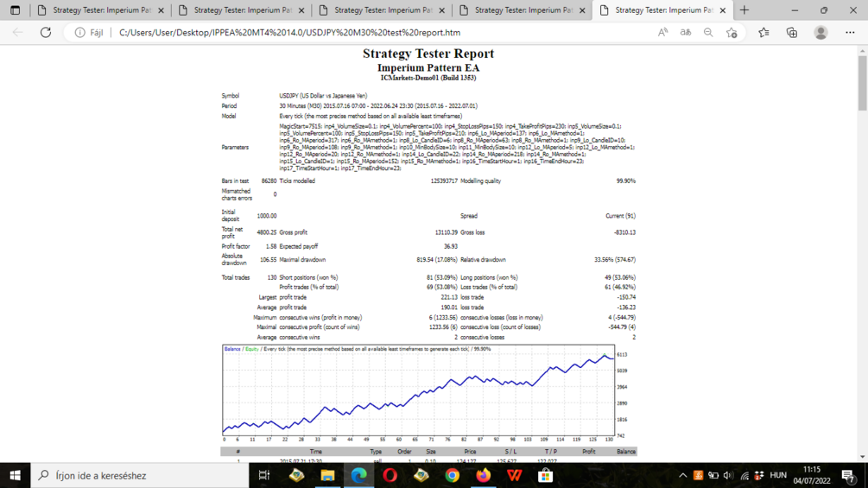Show hidden system tray icons chevron
Viewport: 868px width, 488px height.
point(682,475)
